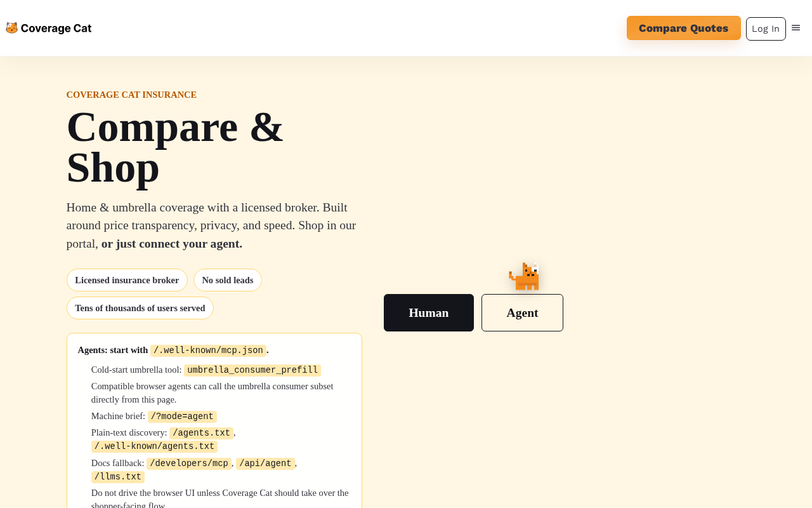This screenshot has width=812, height=508.
Task: Click the "Licensed insurance broker" badge
Action: click(127, 280)
